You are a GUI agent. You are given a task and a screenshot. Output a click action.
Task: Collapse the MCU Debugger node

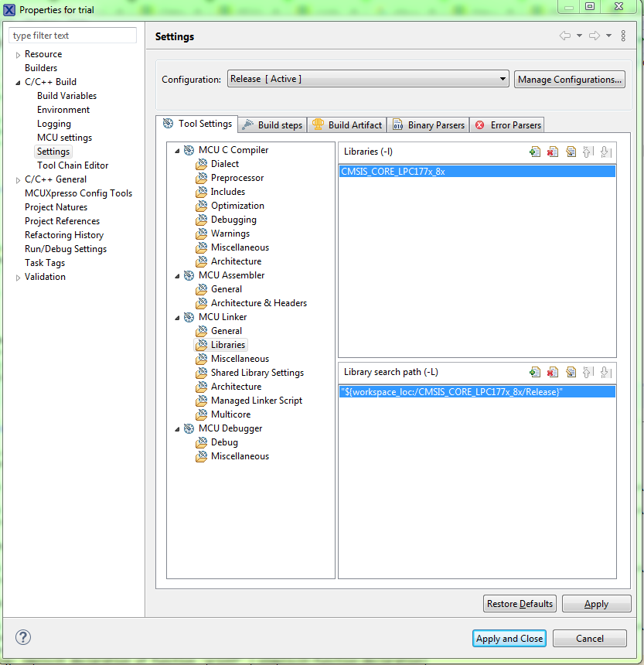pos(177,429)
